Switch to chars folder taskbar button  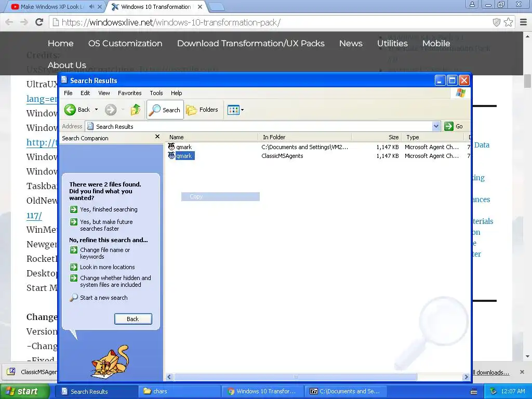click(179, 392)
